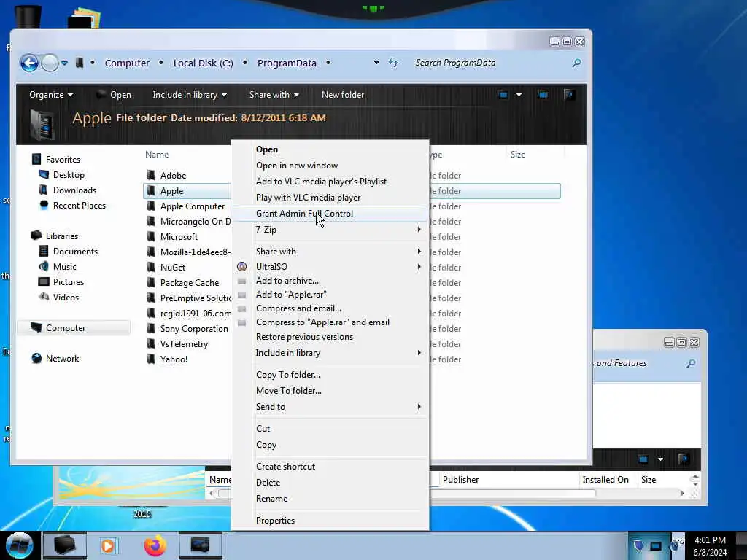747x560 pixels.
Task: Click the Size column header in ProgramData
Action: click(x=518, y=155)
